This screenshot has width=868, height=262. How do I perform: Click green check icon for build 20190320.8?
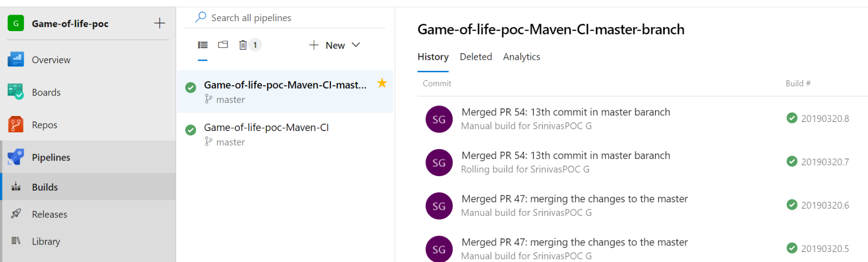[792, 118]
